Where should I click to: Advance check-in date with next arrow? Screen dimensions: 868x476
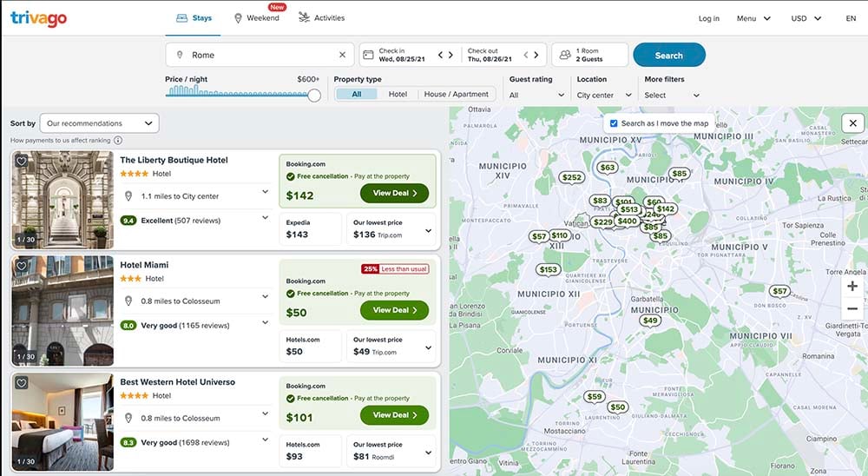tap(450, 55)
